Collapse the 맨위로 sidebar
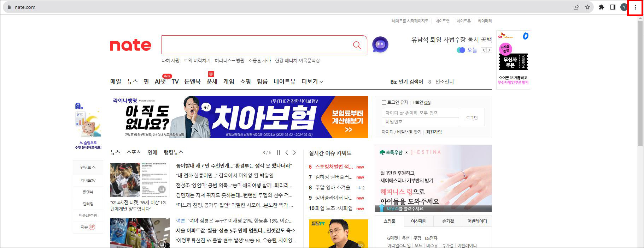The image size is (644, 248). click(88, 167)
